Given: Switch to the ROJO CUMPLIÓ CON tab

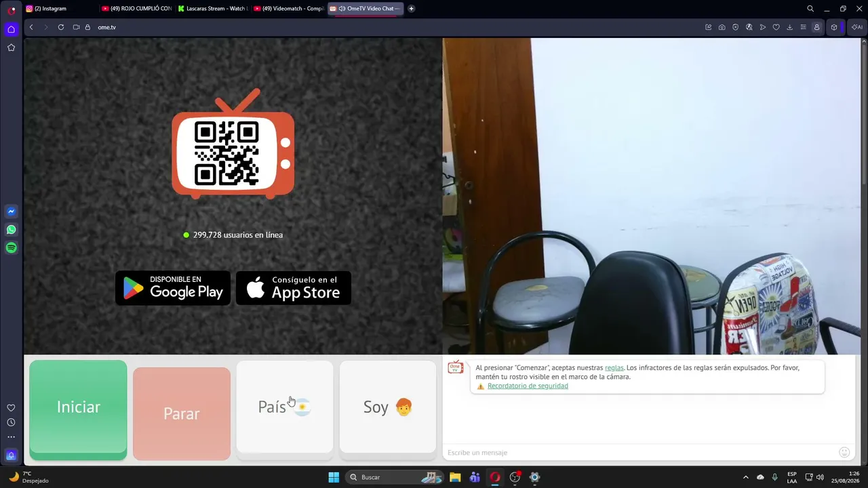Looking at the screenshot, I should (x=136, y=9).
